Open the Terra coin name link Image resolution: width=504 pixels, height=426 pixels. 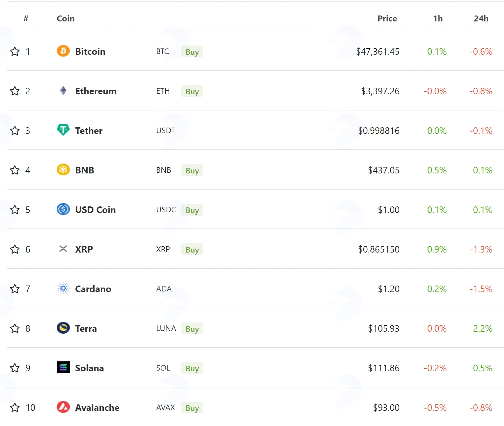(86, 328)
